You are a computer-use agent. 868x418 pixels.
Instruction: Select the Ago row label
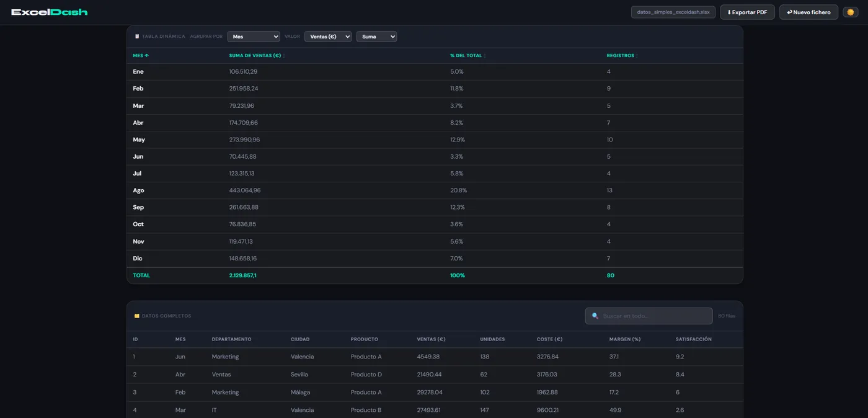pos(138,190)
